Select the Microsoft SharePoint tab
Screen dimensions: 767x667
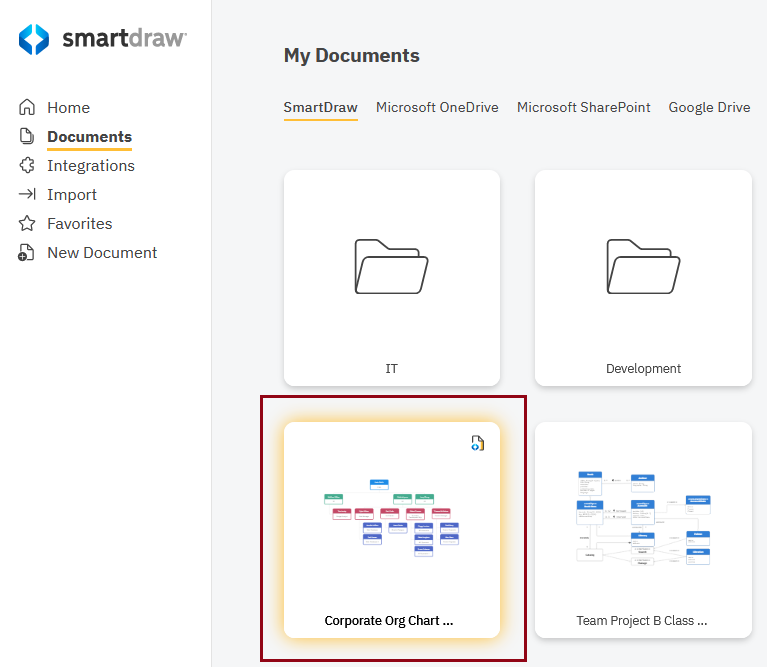click(583, 107)
